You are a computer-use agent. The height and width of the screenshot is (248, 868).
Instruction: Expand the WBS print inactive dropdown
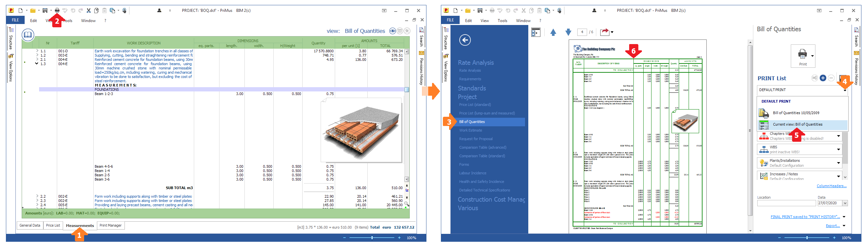click(838, 149)
